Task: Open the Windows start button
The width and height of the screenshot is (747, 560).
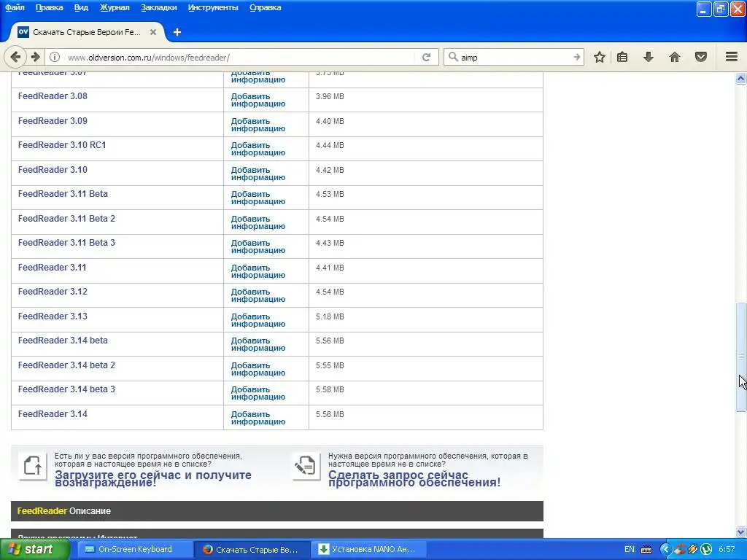Action: click(34, 549)
